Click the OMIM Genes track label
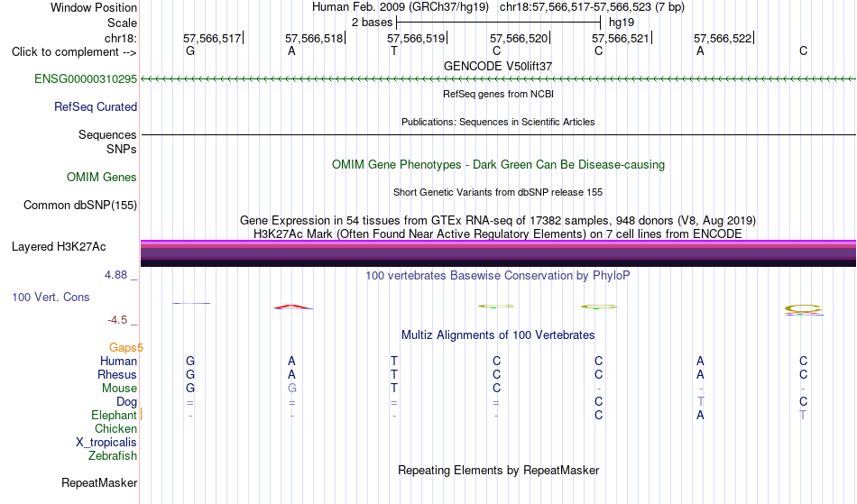This screenshot has height=504, width=857. [101, 178]
